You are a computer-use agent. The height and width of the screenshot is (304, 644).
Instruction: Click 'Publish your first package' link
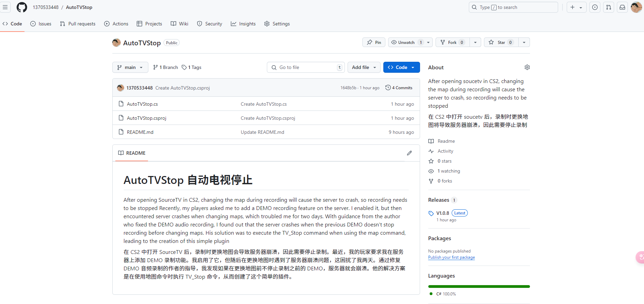pos(451,257)
